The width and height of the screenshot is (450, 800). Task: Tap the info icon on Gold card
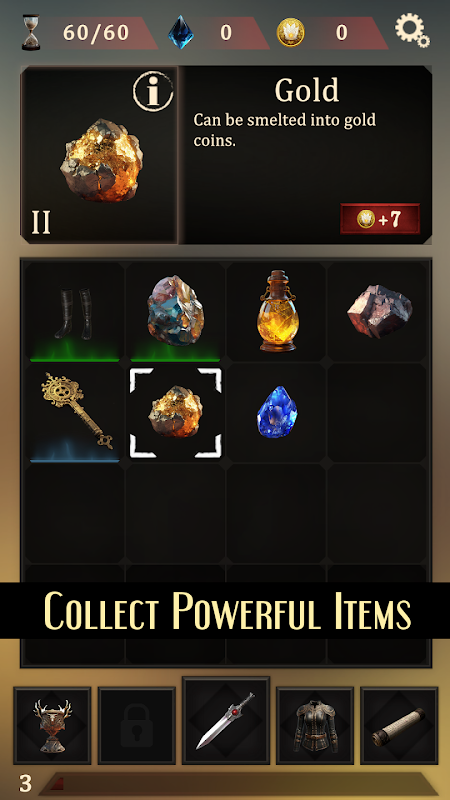[x=153, y=91]
